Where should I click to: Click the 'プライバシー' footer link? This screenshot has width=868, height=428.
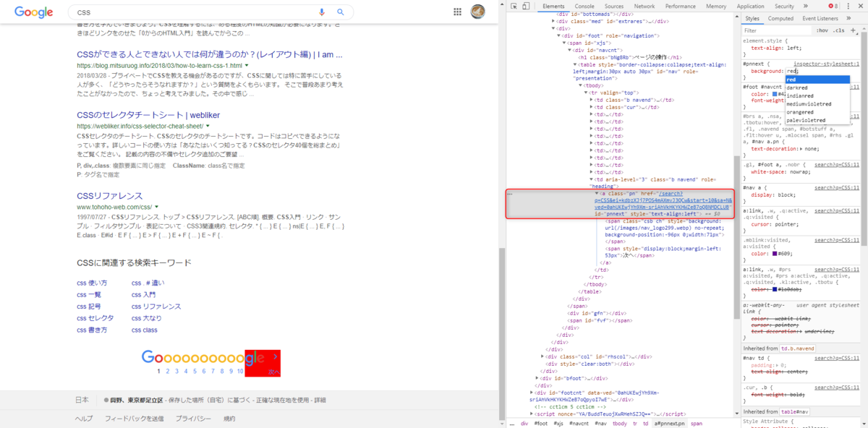coord(193,419)
